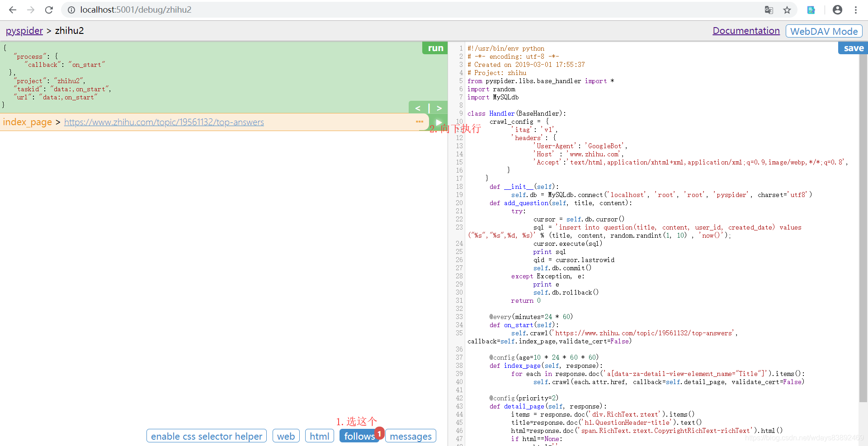Open the Chrome three-dot menu
The height and width of the screenshot is (446, 868).
pyautogui.click(x=856, y=9)
